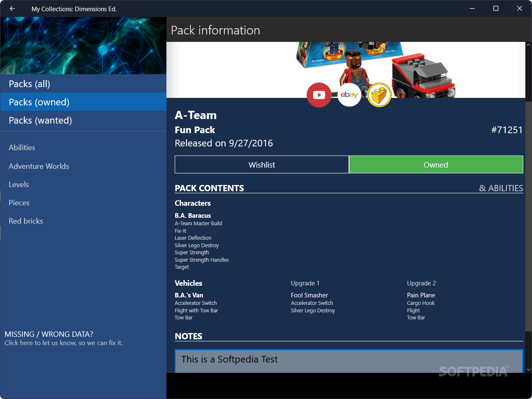Click 'Accelerator Switch' under B.A.'s Van
The image size is (532, 399).
pyautogui.click(x=195, y=303)
